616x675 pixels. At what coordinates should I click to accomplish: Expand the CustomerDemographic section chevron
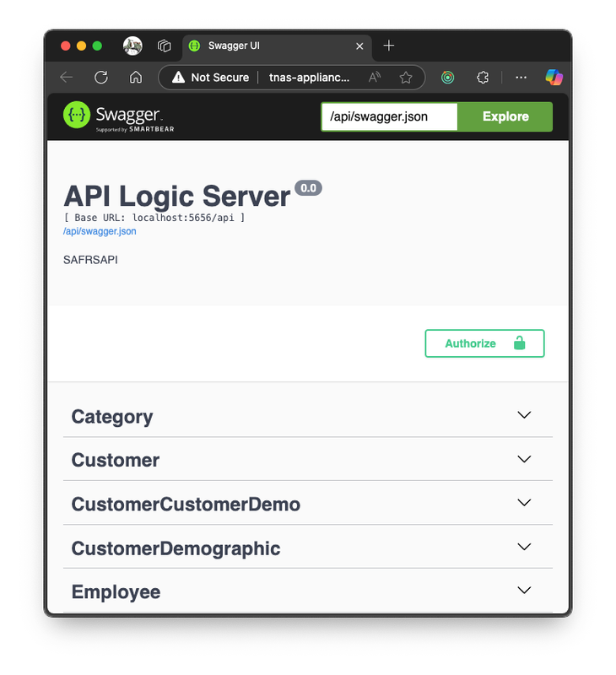click(524, 547)
